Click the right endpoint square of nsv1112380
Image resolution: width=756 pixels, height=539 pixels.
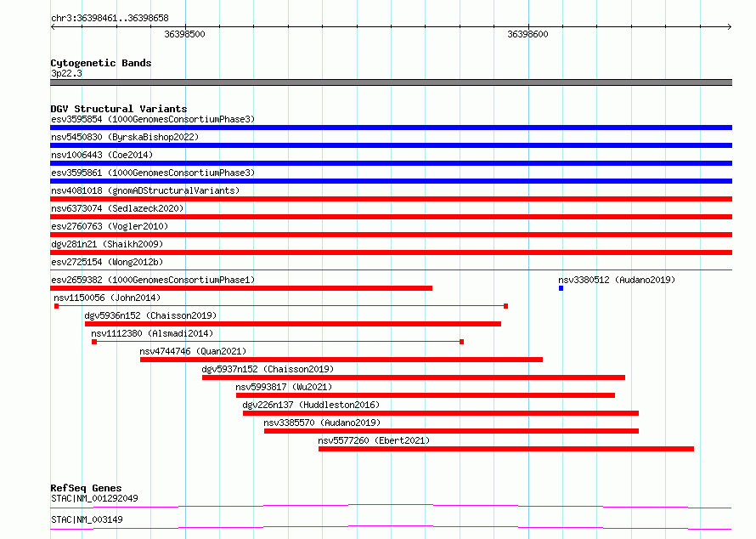tap(462, 342)
